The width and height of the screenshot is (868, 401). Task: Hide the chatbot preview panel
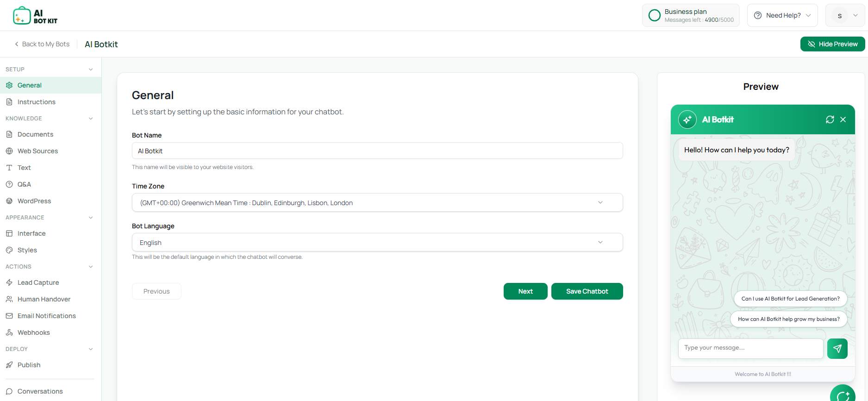832,44
